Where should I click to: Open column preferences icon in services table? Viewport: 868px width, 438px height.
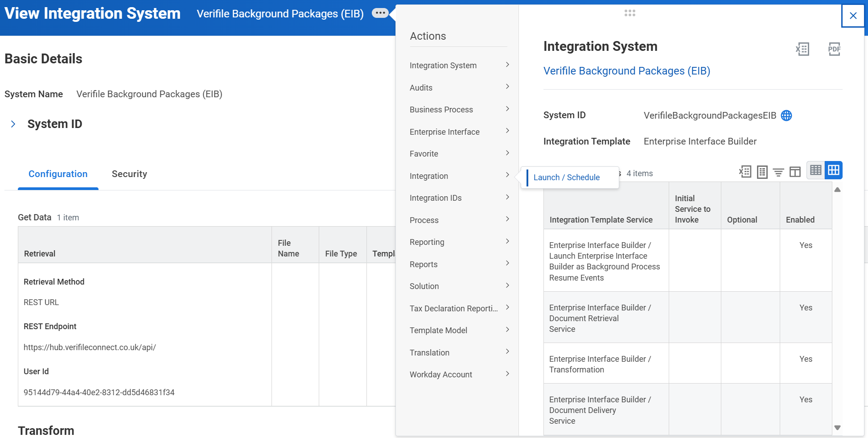pos(795,172)
